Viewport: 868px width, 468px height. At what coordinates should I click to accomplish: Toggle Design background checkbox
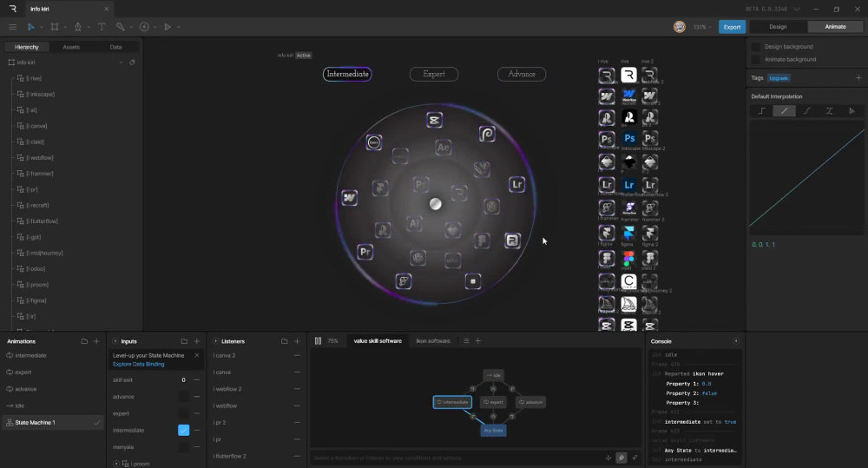click(x=756, y=47)
